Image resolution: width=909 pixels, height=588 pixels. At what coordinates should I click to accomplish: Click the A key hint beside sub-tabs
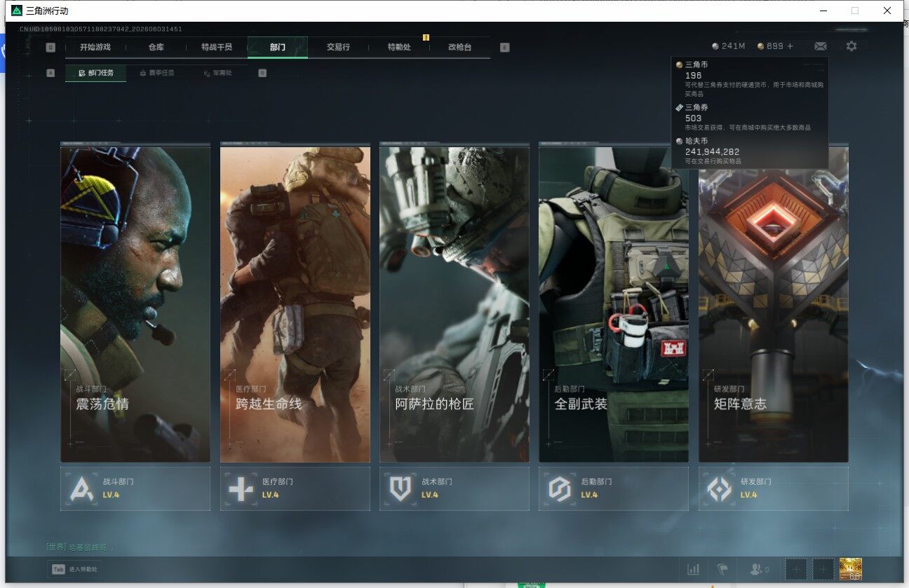(50, 73)
